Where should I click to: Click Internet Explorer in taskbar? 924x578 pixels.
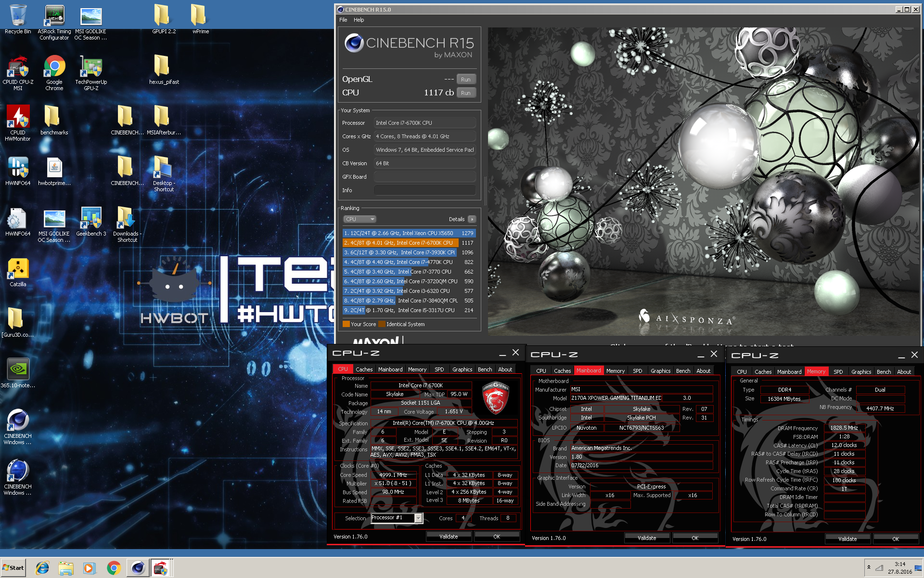tap(42, 568)
